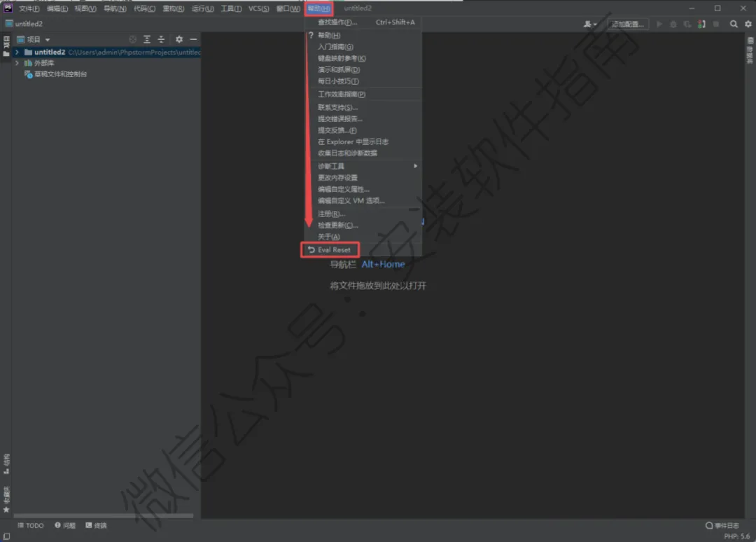Open the 重构(R) menu
Screen dimensions: 756x542
click(173, 8)
